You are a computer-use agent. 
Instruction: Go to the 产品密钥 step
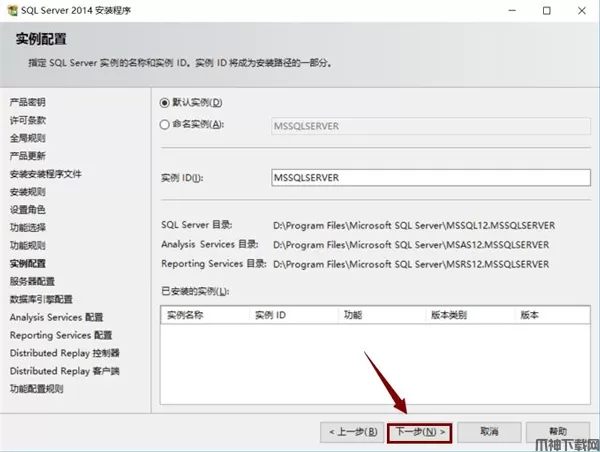pos(28,102)
